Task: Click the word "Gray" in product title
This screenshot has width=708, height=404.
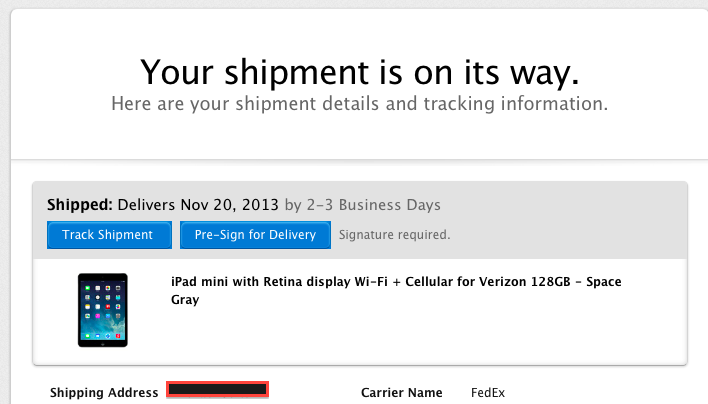Action: (185, 300)
